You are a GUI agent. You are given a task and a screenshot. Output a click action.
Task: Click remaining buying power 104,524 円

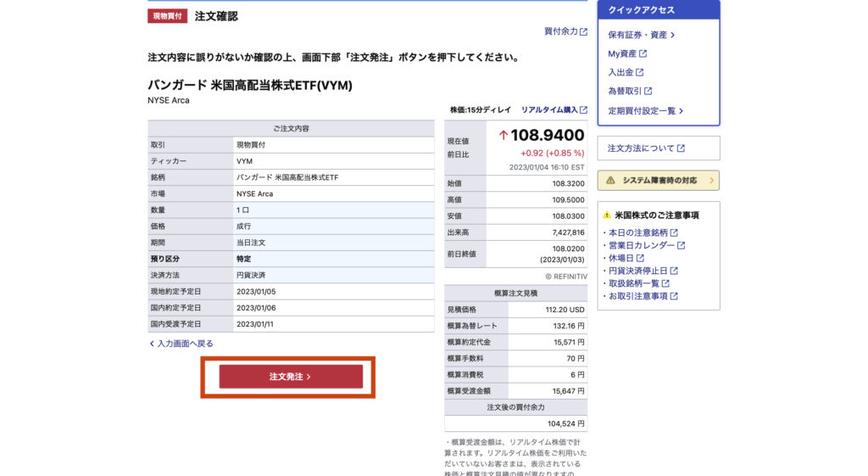click(x=565, y=424)
